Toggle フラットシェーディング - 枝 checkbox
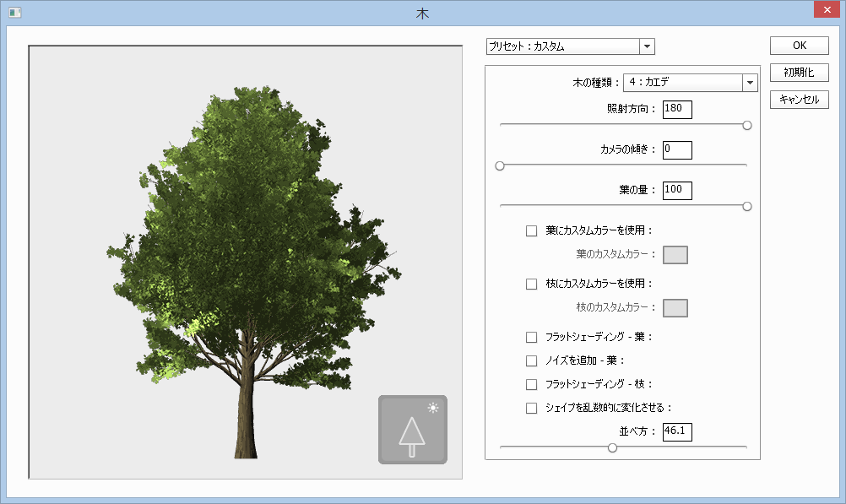 click(532, 385)
